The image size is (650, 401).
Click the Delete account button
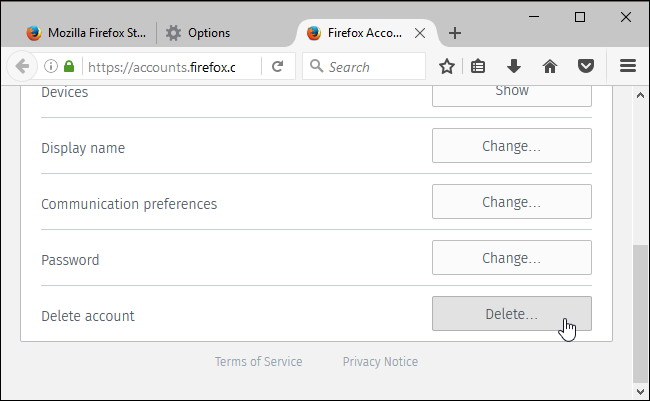[511, 314]
